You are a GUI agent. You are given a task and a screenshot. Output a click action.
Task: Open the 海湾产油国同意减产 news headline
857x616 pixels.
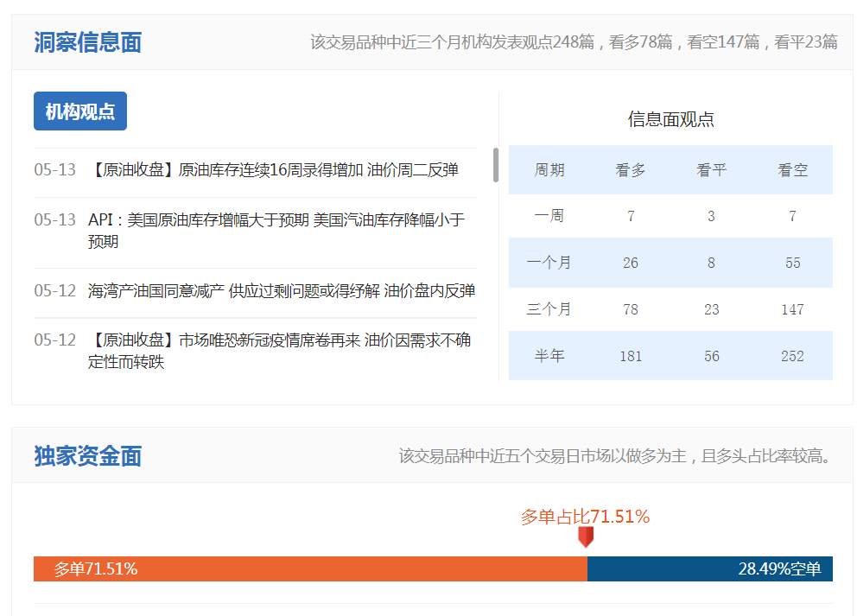pos(282,291)
